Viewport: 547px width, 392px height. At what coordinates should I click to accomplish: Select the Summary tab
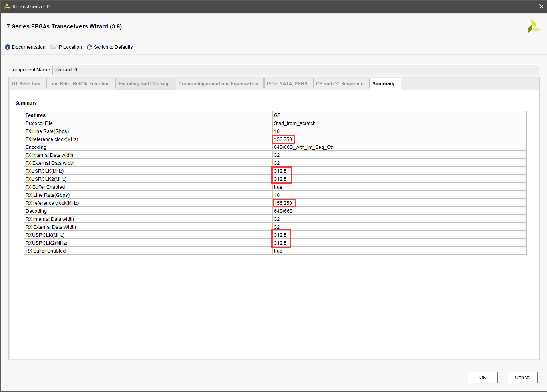point(384,84)
